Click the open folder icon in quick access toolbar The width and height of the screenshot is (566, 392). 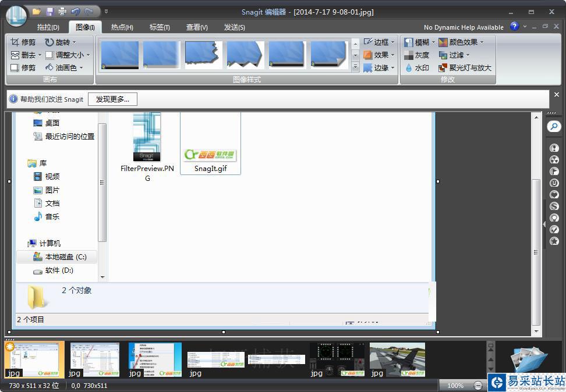36,12
